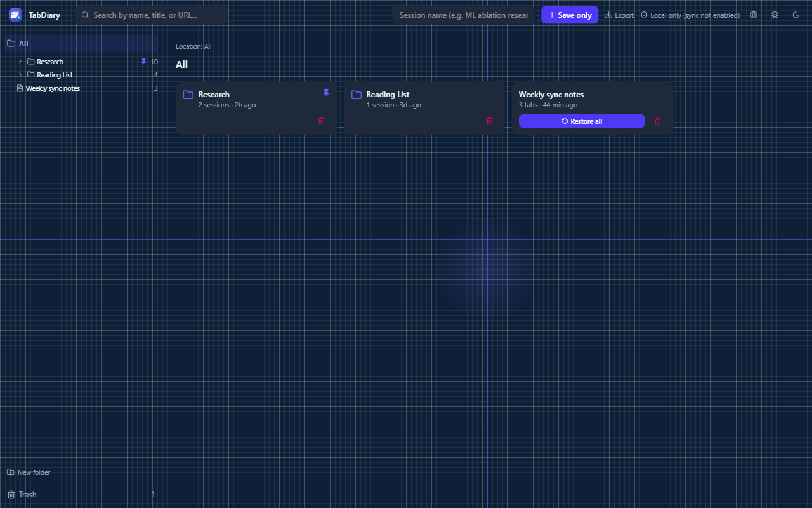Click the Save only button
Viewport: 812px width, 508px height.
coord(570,15)
